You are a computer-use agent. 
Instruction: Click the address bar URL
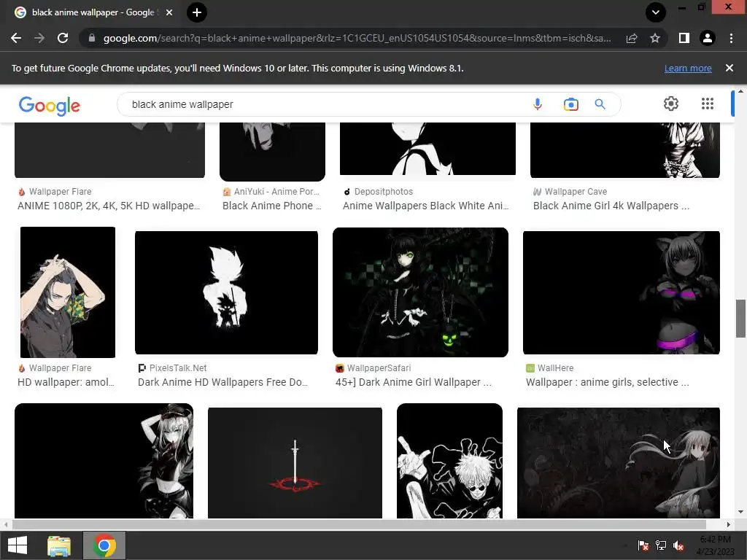tap(357, 38)
